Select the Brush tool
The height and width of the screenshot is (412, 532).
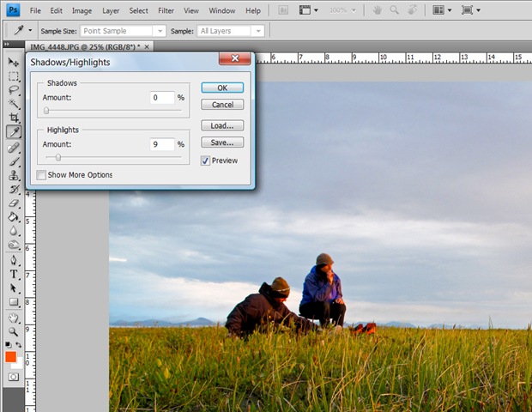click(x=14, y=161)
